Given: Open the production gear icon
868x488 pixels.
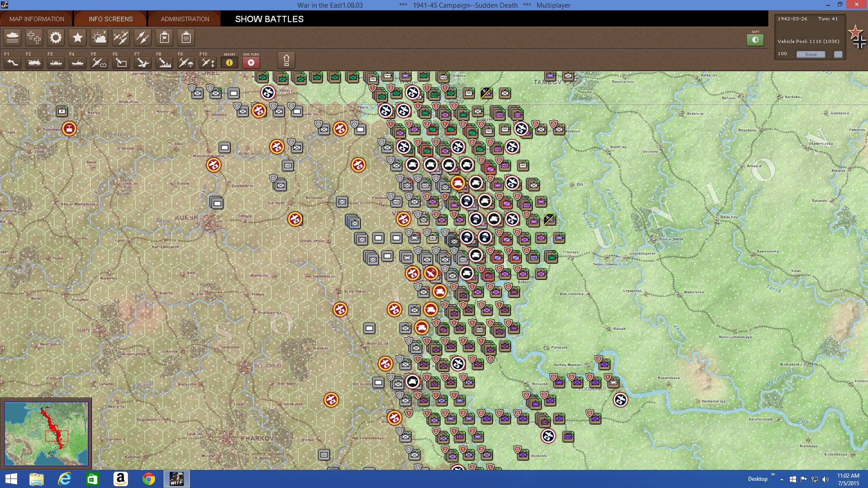Looking at the screenshot, I should tap(56, 38).
